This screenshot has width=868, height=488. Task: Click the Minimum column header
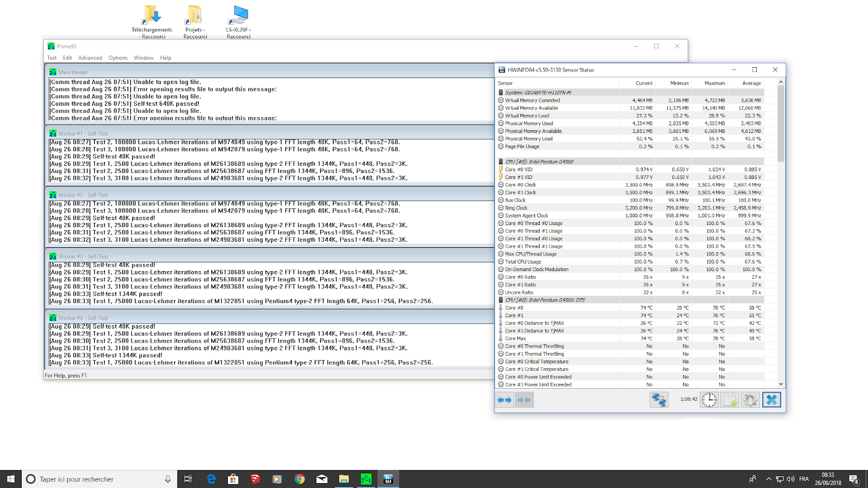click(673, 83)
